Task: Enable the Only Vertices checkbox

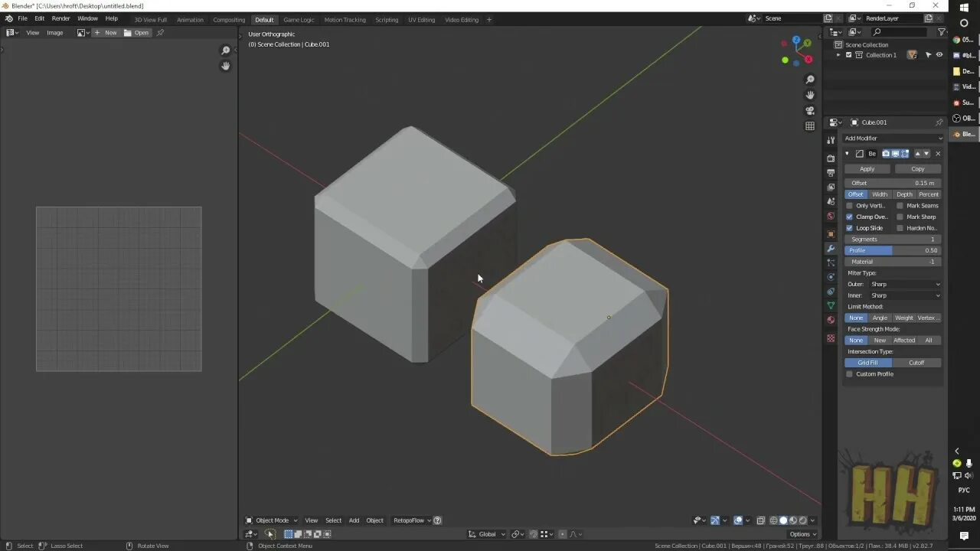Action: [x=849, y=206]
